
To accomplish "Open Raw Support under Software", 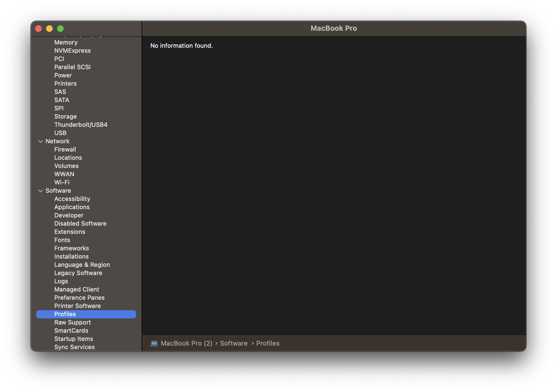I will click(x=72, y=322).
